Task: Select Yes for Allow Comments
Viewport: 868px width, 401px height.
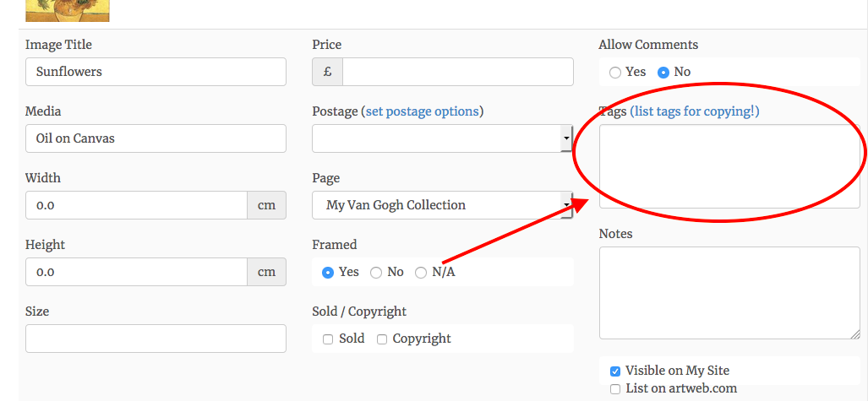Action: point(615,73)
